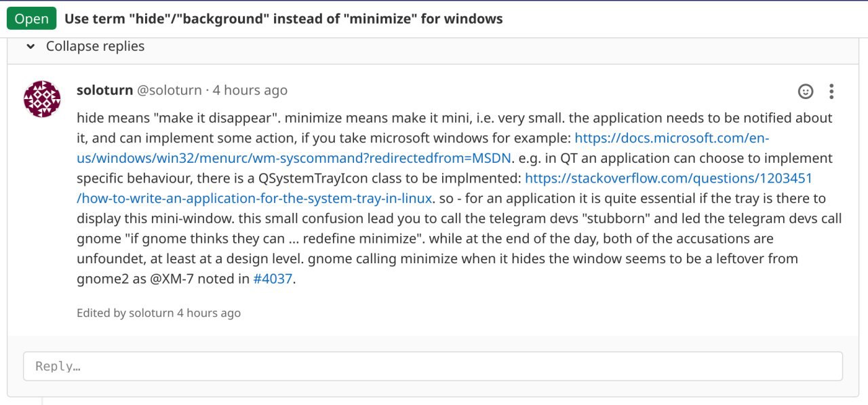Click the issue title about "minimize" for windows
The image size is (868, 405).
click(x=283, y=18)
